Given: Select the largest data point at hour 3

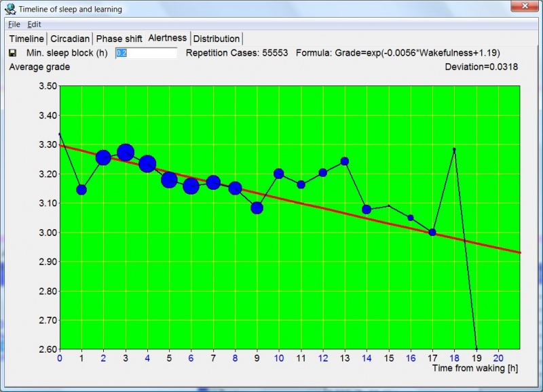Looking at the screenshot, I should 125,153.
